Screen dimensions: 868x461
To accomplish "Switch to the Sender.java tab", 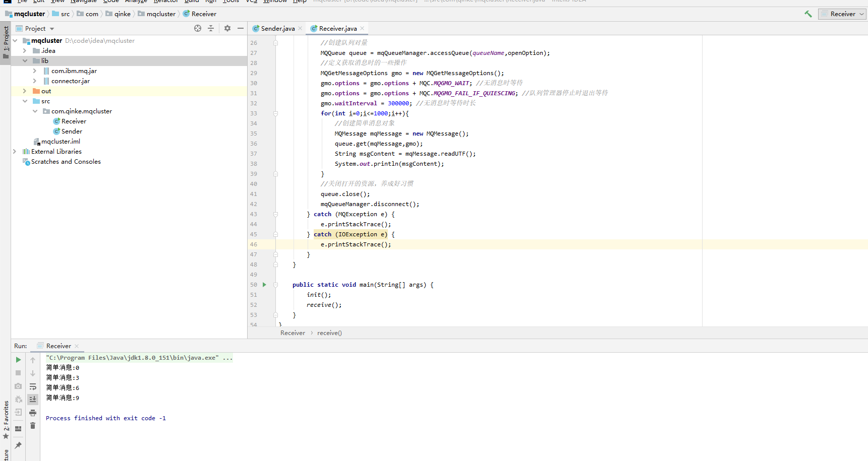I will point(277,29).
